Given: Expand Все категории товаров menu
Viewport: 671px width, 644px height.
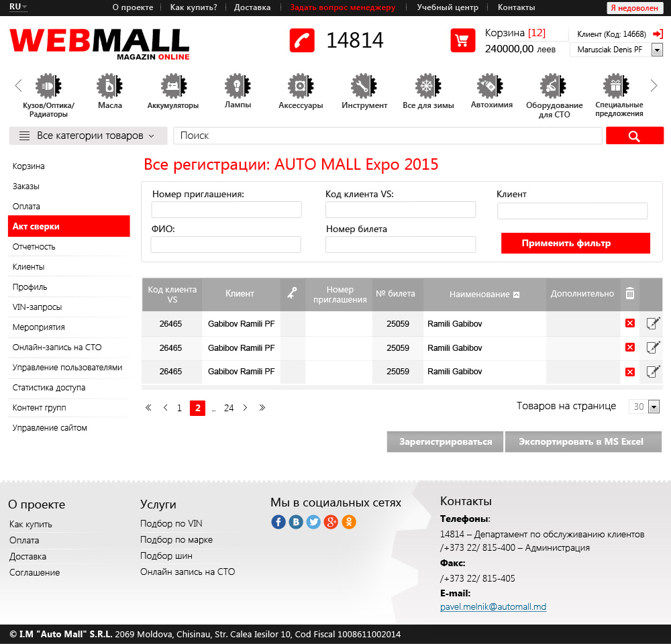Looking at the screenshot, I should point(88,136).
